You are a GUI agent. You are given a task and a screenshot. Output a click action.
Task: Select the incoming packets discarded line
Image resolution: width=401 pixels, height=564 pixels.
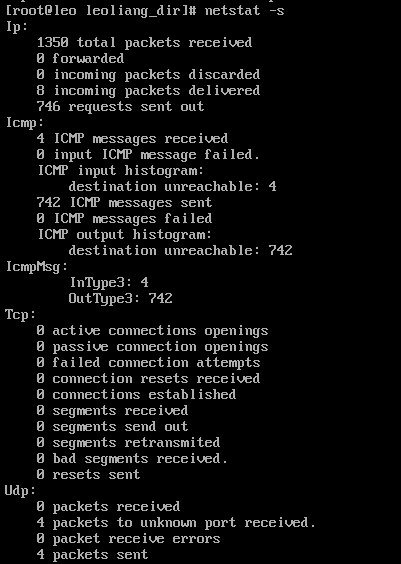[148, 74]
